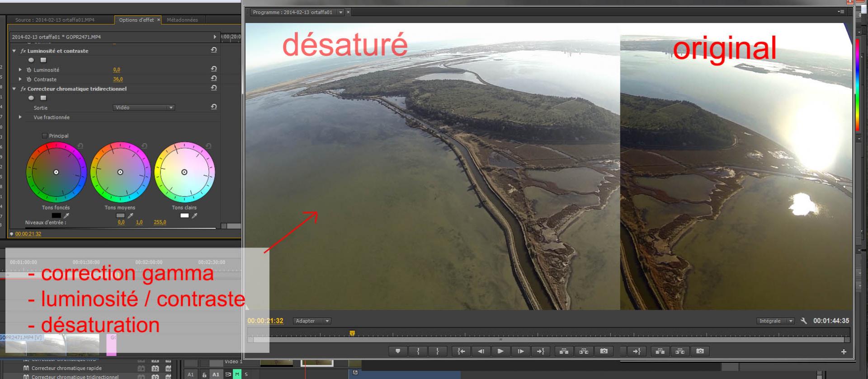
Task: Enable the Principal checkbox
Action: (x=45, y=136)
